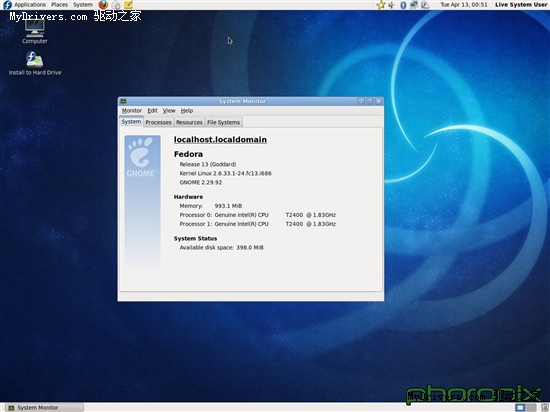Open the View menu in System Monitor
This screenshot has width=550, height=412.
pyautogui.click(x=169, y=110)
